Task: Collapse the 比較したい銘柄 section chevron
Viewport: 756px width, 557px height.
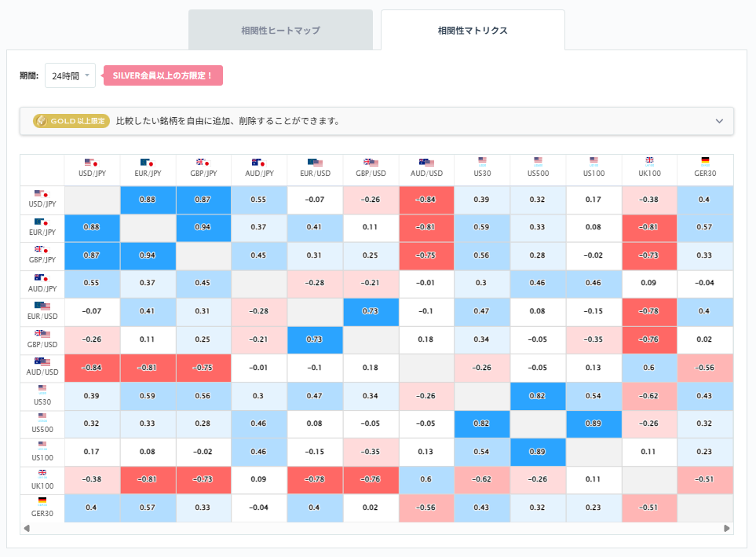Action: 718,121
